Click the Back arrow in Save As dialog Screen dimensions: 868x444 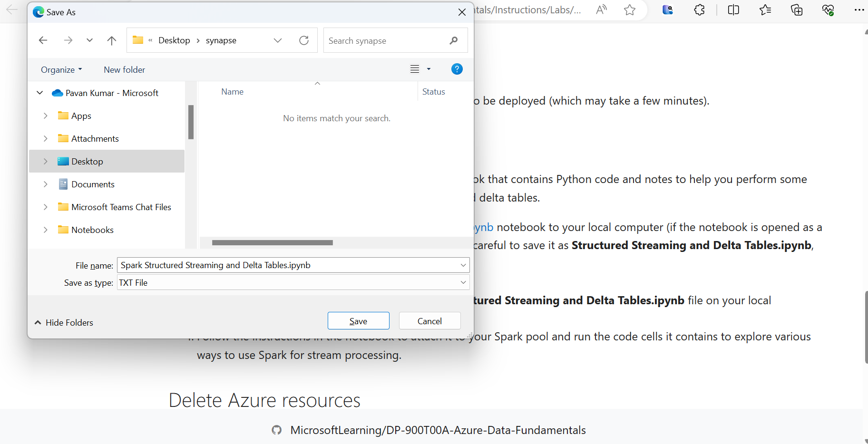pyautogui.click(x=43, y=40)
